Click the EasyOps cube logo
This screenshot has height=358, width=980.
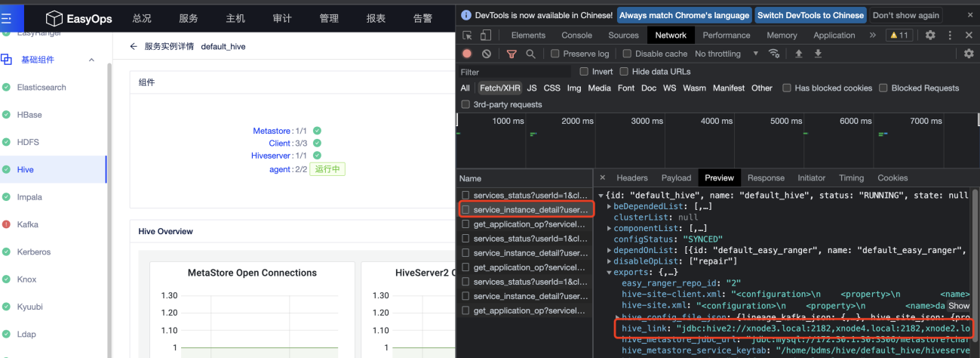coord(54,18)
